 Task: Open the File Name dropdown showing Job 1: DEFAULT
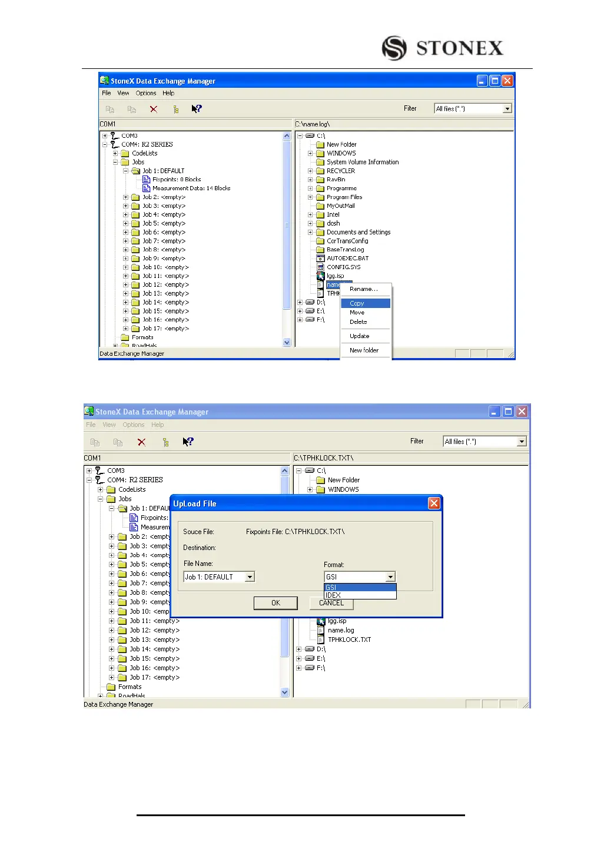coord(250,577)
